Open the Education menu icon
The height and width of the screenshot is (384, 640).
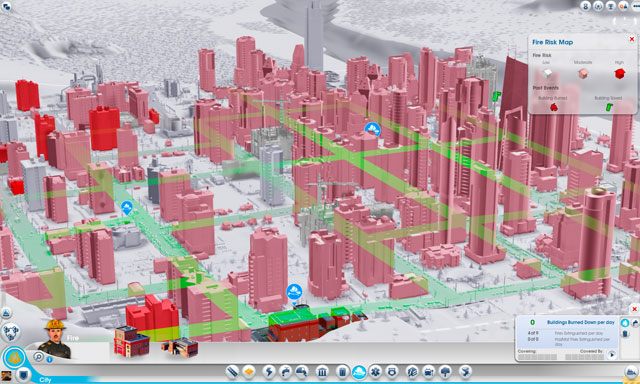(412, 371)
